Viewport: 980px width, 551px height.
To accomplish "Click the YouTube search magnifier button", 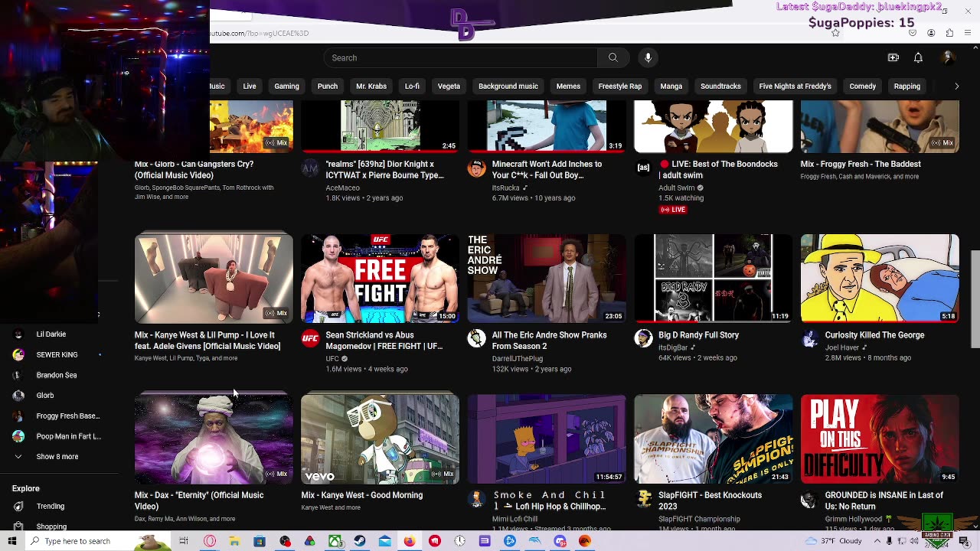I will (612, 57).
